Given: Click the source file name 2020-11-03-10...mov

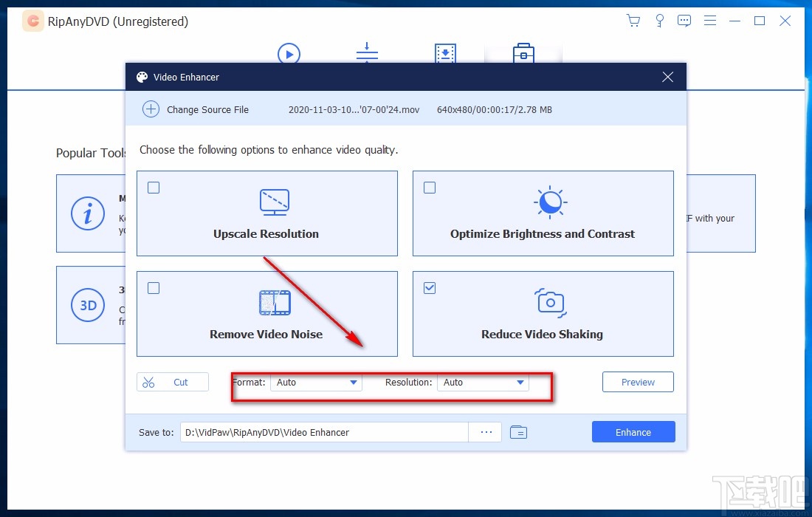Looking at the screenshot, I should tap(354, 110).
